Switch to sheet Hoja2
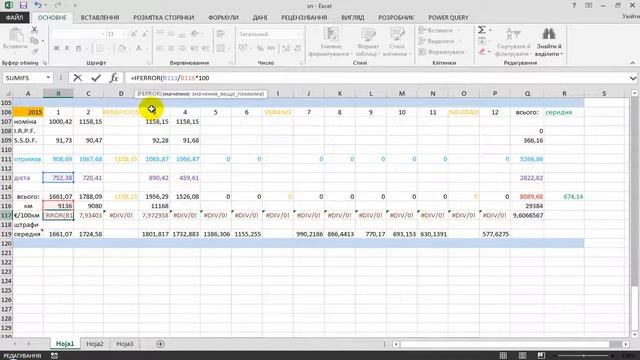The image size is (640, 360). click(x=95, y=344)
